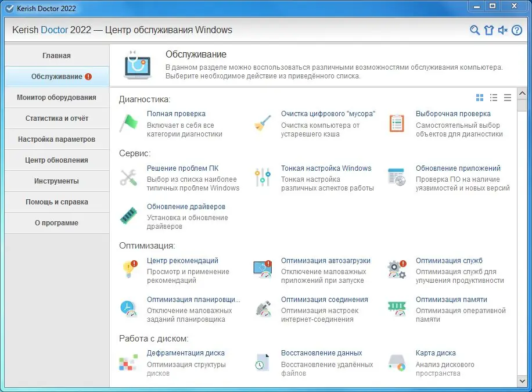Open Оптимизация соединения link

pyautogui.click(x=324, y=299)
